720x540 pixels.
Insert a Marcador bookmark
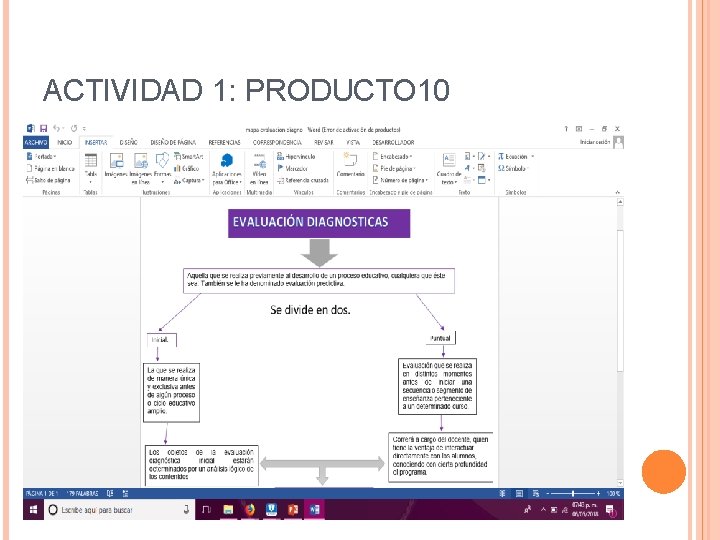(x=292, y=169)
